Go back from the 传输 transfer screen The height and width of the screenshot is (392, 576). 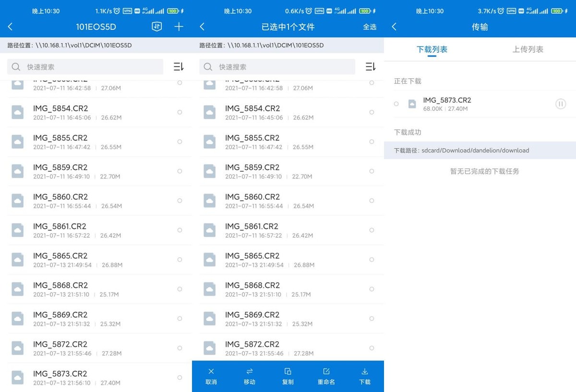click(394, 27)
